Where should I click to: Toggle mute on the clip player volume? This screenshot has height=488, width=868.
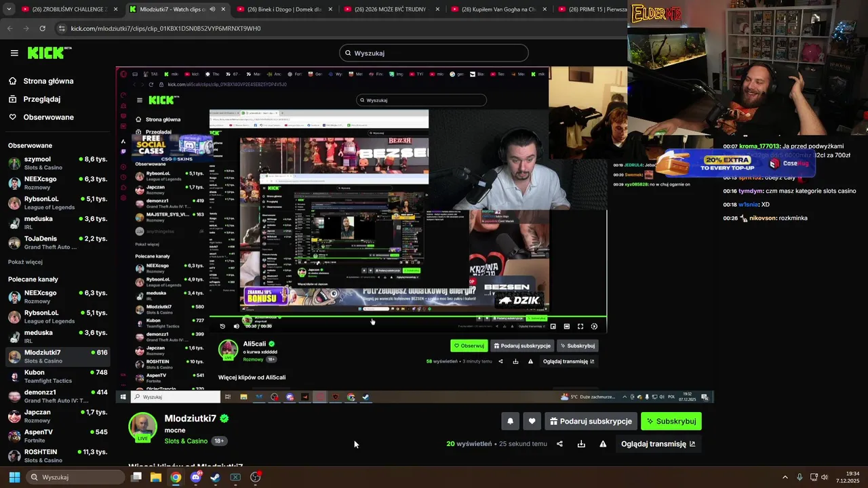coord(236,326)
